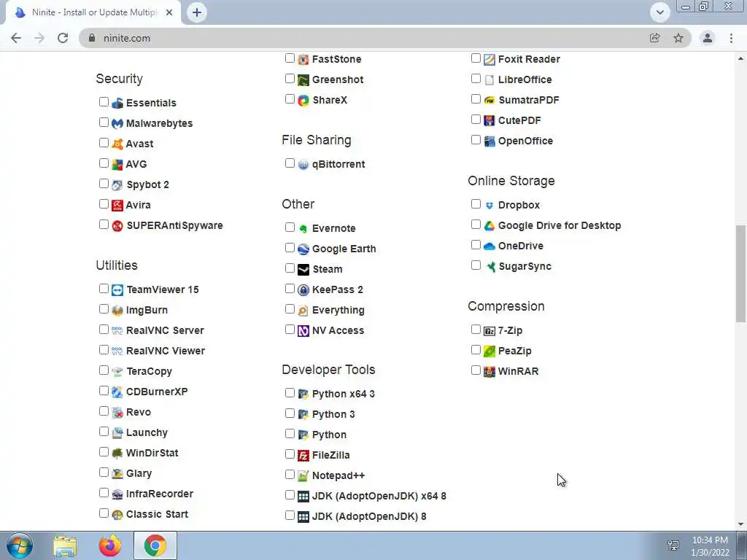
Task: Click the 7-Zip icon
Action: pos(489,330)
